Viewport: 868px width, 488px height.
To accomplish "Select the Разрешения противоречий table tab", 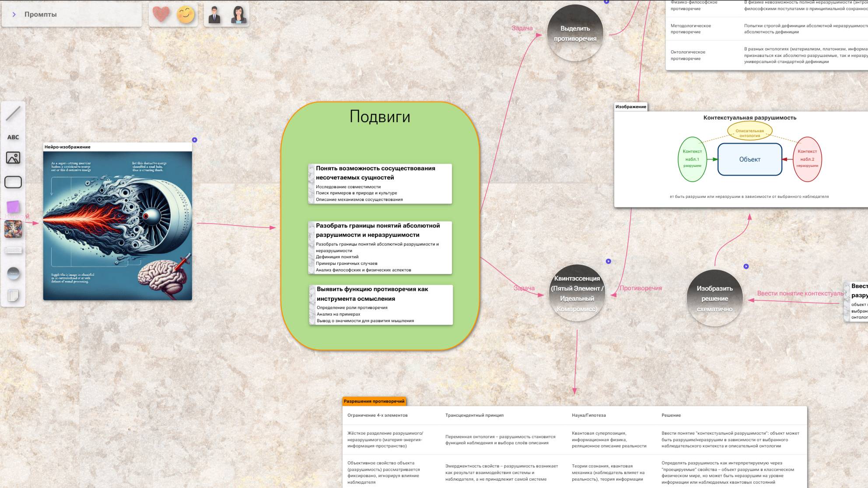I will pos(374,401).
